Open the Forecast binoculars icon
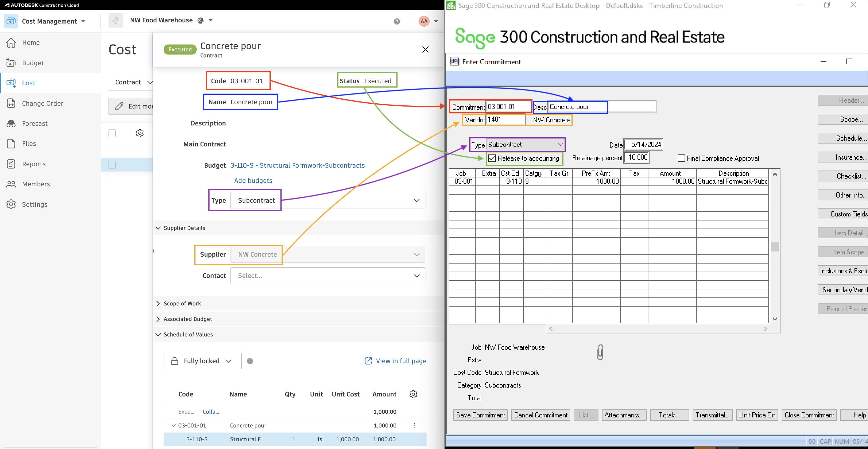Viewport: 868px width, 449px height. 11,123
